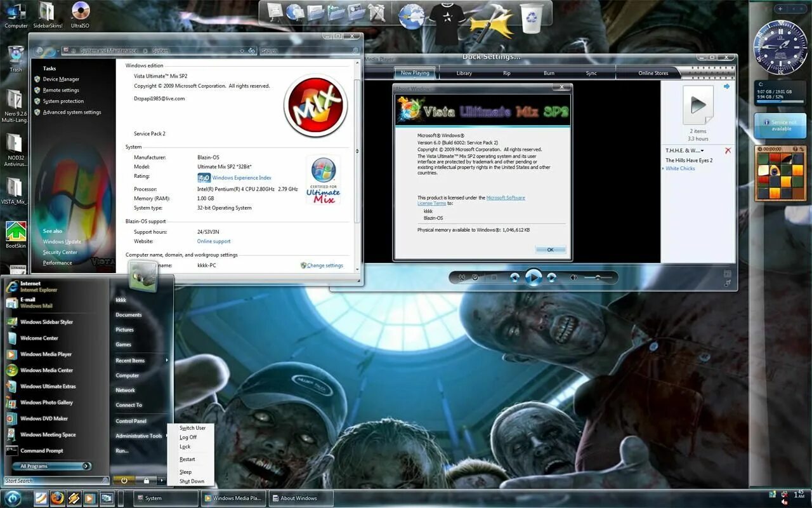
Task: Click the globe icon in the dock
Action: pos(412,15)
